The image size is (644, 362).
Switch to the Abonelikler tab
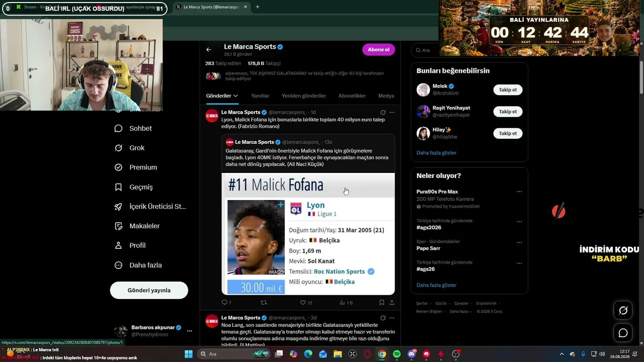click(x=352, y=96)
